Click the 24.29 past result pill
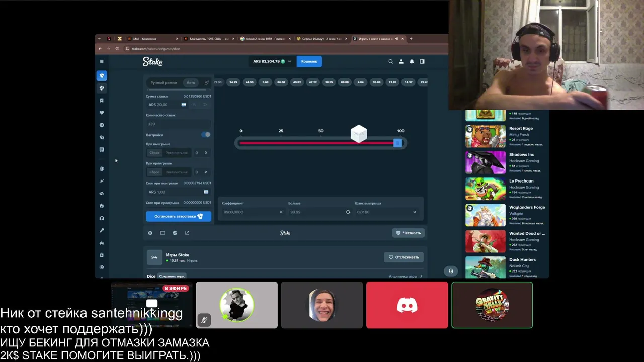 [233, 82]
